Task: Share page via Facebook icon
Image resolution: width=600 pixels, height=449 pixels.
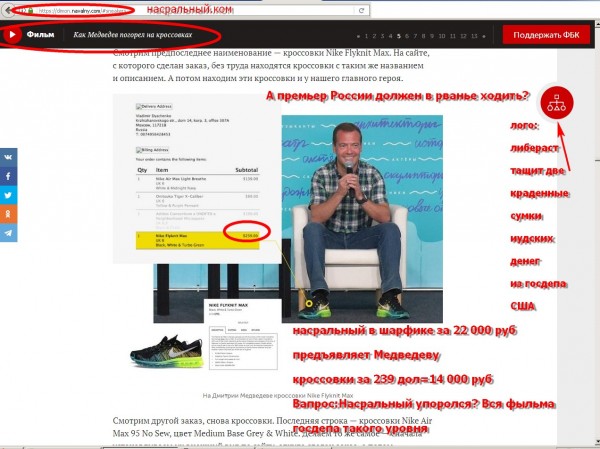Action: tap(8, 176)
